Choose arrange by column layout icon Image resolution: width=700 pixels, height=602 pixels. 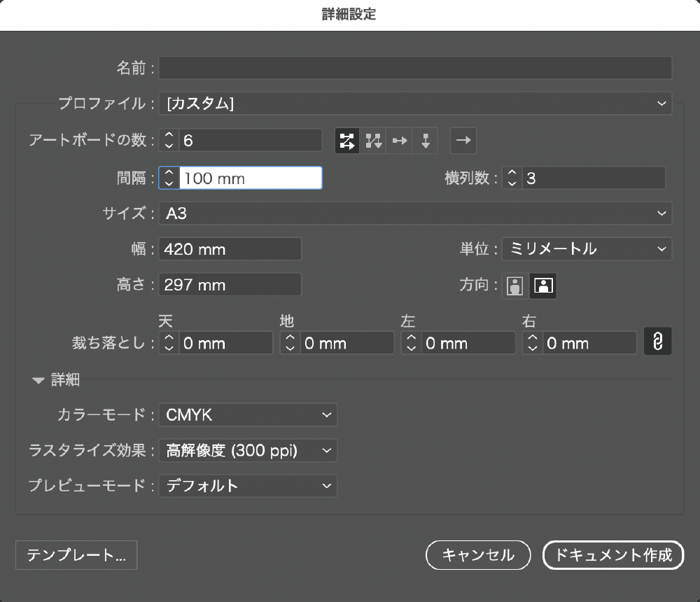point(425,141)
